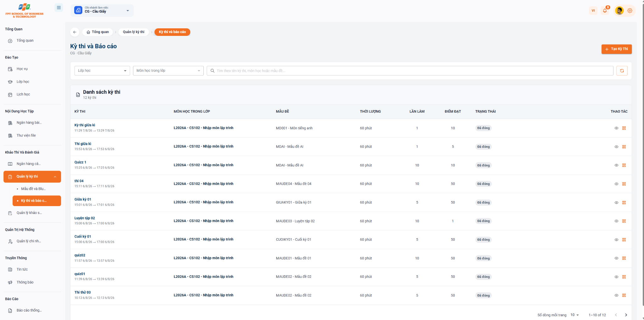Open grid actions icon for Kỳ thi giữa kì
Viewport: 644px width, 320px height.
point(624,128)
